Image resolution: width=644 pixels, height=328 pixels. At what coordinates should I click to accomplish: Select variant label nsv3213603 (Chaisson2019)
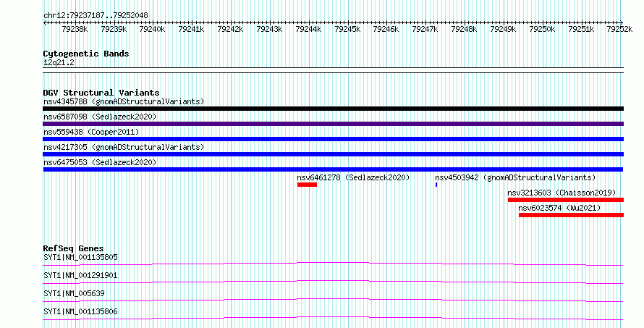pos(562,193)
